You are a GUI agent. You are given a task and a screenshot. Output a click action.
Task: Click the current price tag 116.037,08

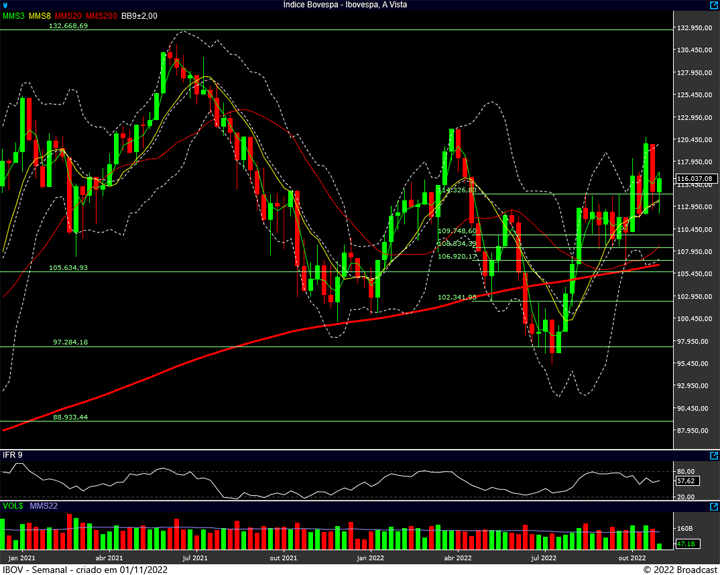693,179
